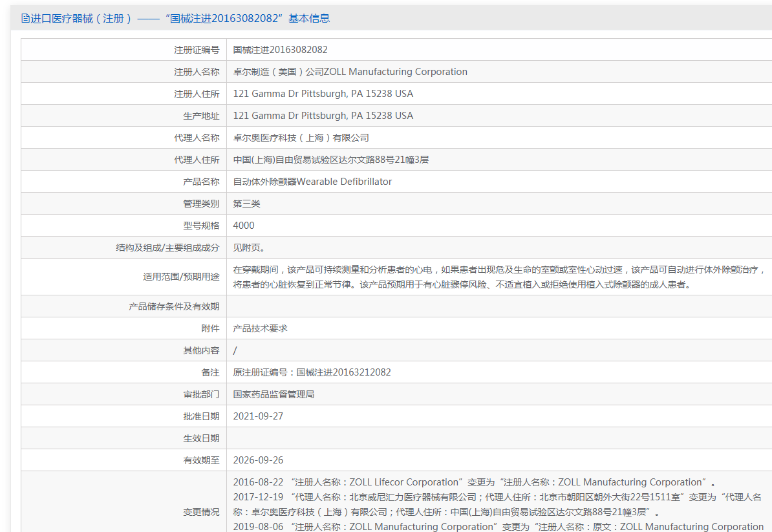
Task: Select the attachment value 产品技术要求
Action: pyautogui.click(x=260, y=328)
